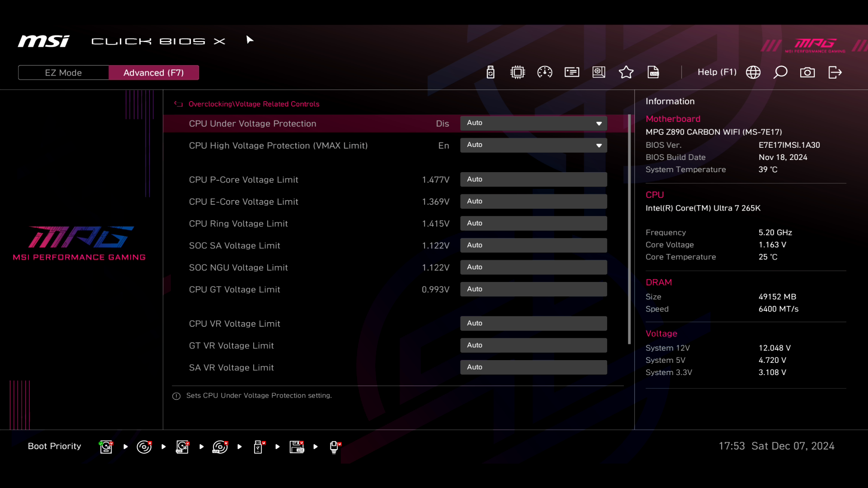Select USB floppy boot device icon
This screenshot has height=488, width=868.
pyautogui.click(x=297, y=446)
